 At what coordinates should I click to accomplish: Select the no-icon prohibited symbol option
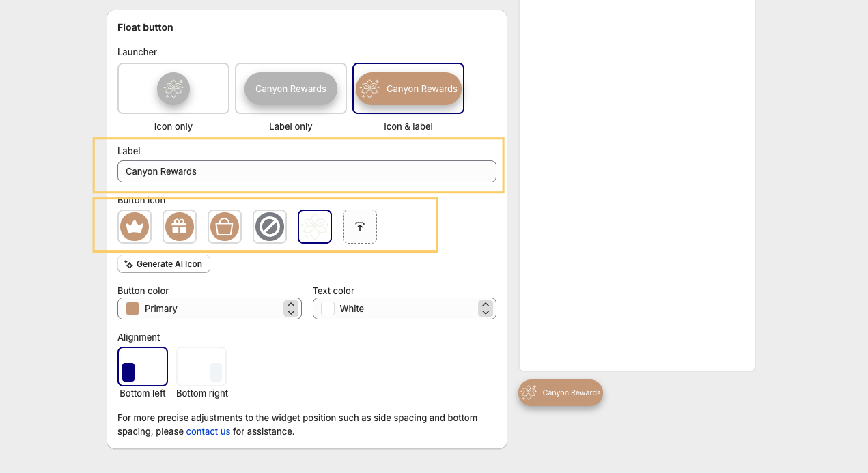270,227
